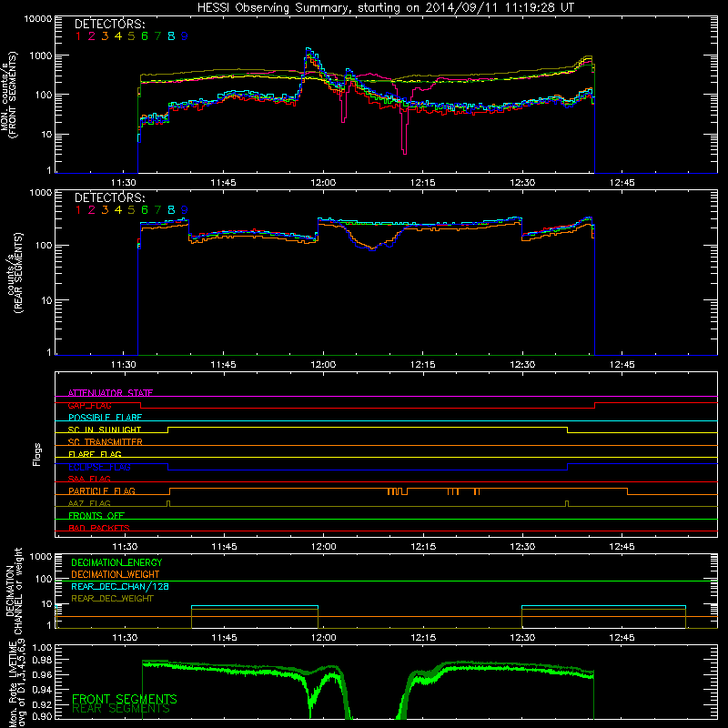Click the 'MON. counts/s (FRONT SEGMENTS)' axis title

[9, 95]
